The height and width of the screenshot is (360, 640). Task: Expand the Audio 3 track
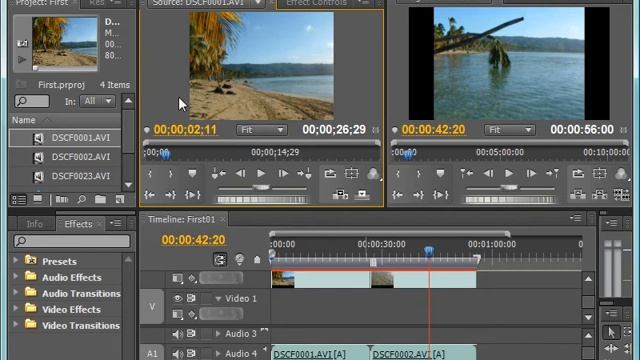point(218,334)
